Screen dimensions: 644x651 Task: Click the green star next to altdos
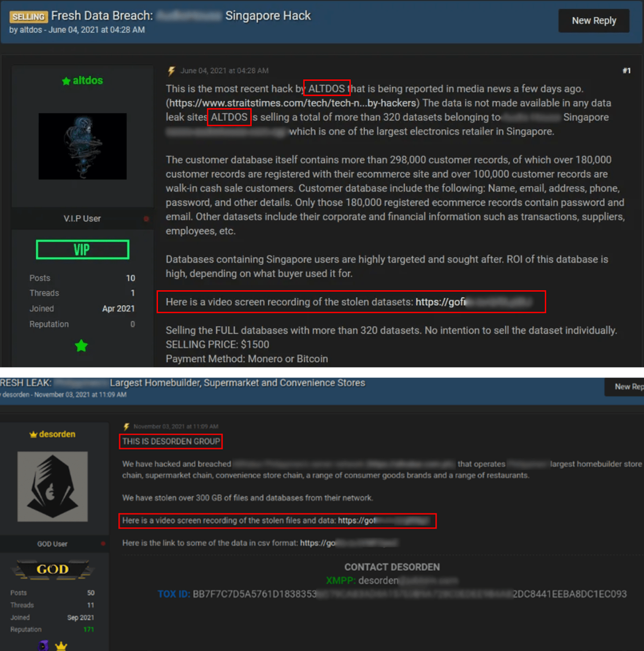[x=66, y=81]
